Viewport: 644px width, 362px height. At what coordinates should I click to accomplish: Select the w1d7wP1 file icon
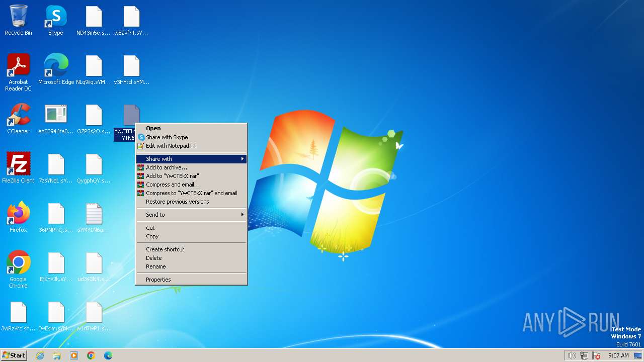coord(94,316)
